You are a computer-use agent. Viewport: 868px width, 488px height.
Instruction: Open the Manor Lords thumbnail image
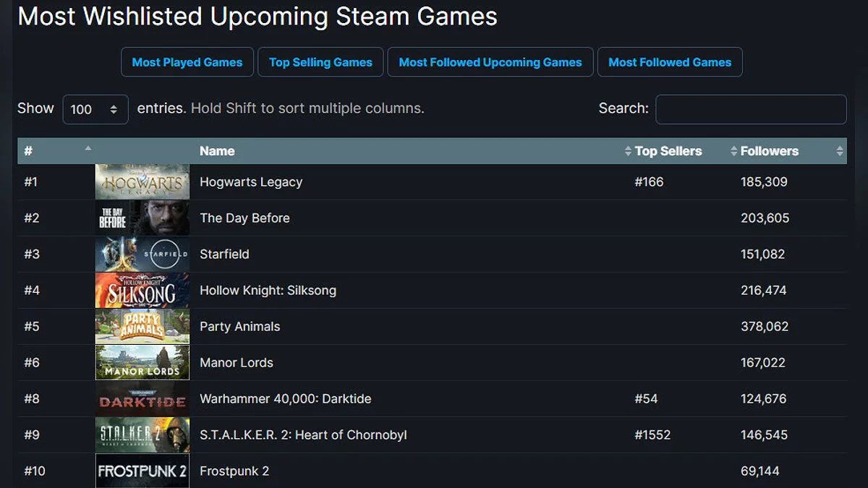[142, 363]
